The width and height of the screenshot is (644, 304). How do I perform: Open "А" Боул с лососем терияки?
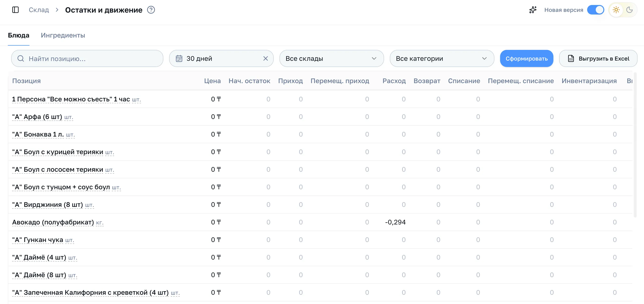(x=58, y=169)
